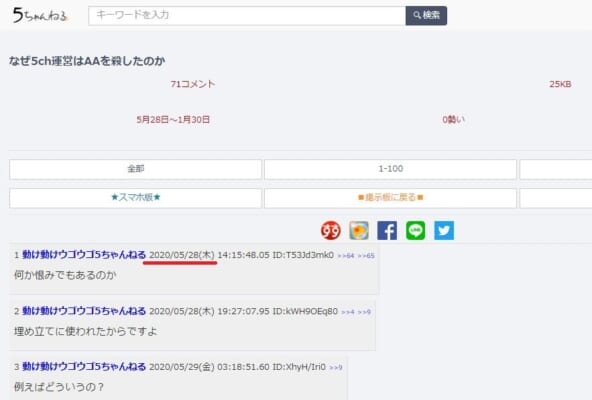This screenshot has height=400, width=592.
Task: Click ID:kWH9OEq80 on post 2
Action: click(x=305, y=312)
